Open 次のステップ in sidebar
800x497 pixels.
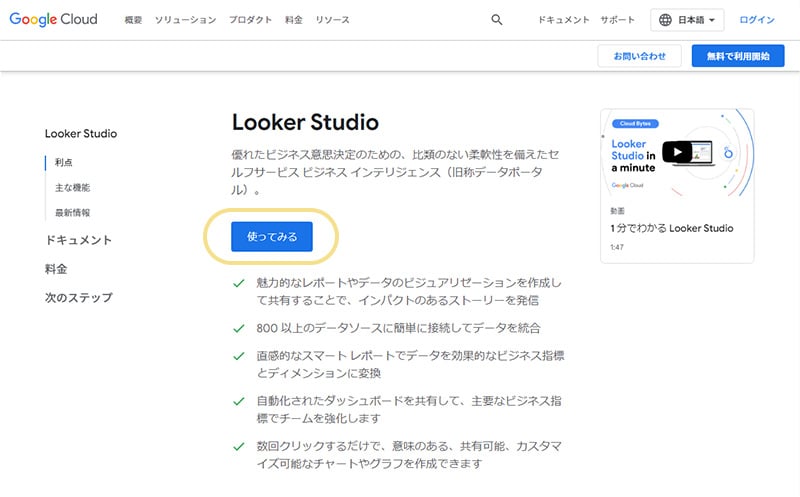pyautogui.click(x=79, y=297)
